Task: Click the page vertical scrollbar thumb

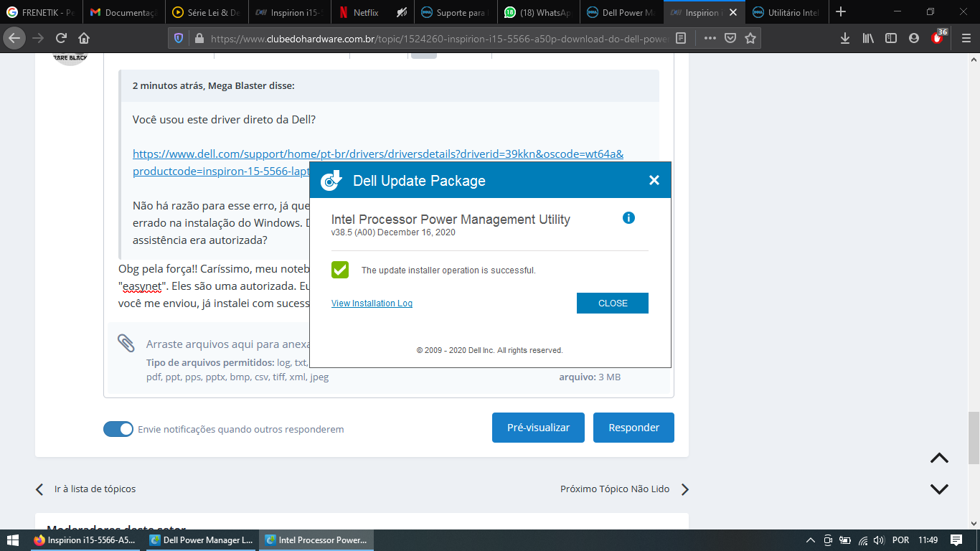Action: point(974,438)
